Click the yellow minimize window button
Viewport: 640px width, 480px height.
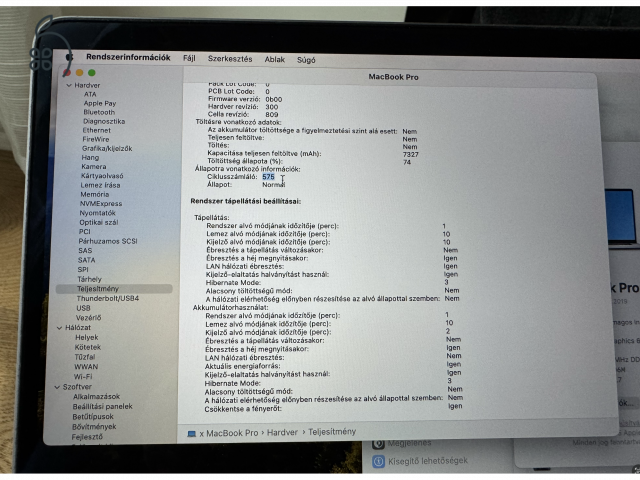click(x=80, y=73)
